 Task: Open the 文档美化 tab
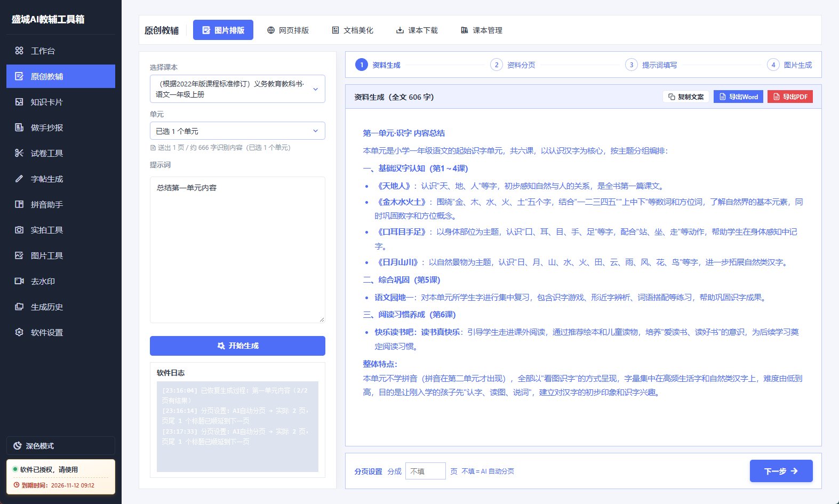pyautogui.click(x=353, y=30)
